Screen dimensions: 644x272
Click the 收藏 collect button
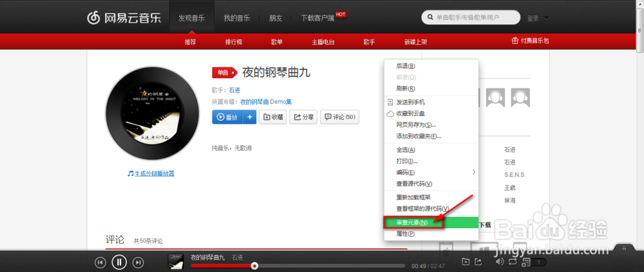coord(272,117)
